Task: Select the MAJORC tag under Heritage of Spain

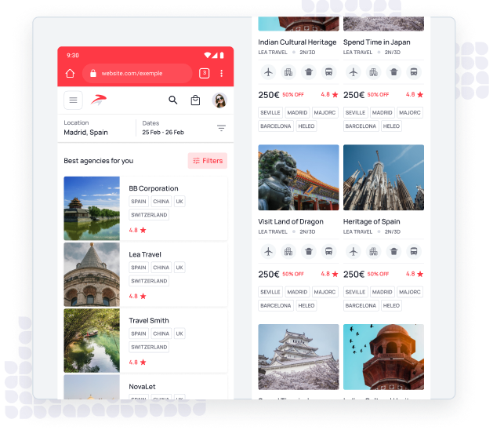Action: coord(410,292)
